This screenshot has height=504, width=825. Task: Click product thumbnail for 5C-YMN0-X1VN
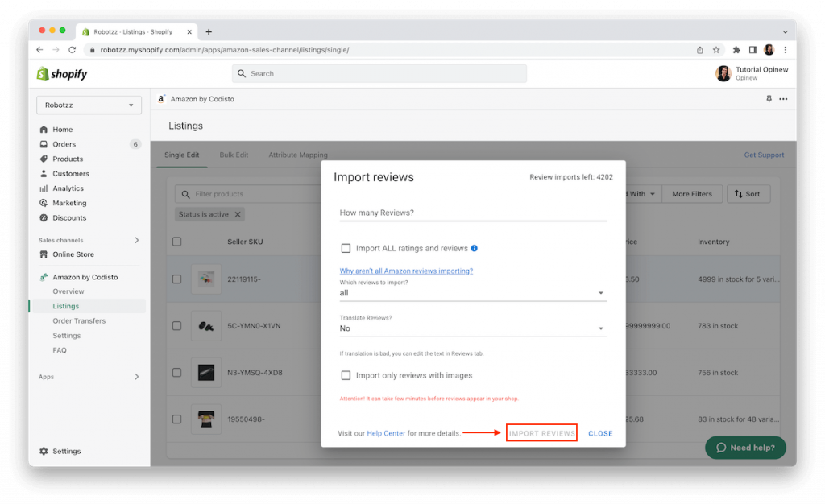(x=205, y=326)
